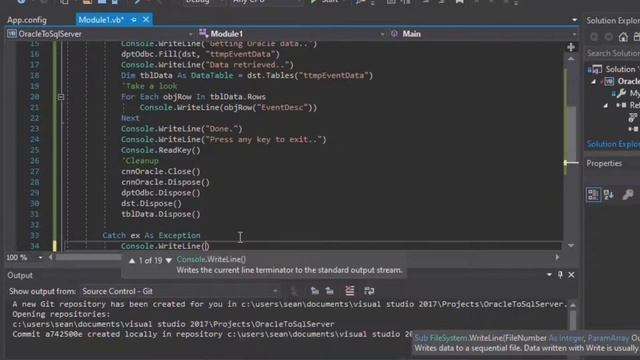Switch to the Solution Explorer bottom tab
The image size is (640, 360).
coord(613,144)
